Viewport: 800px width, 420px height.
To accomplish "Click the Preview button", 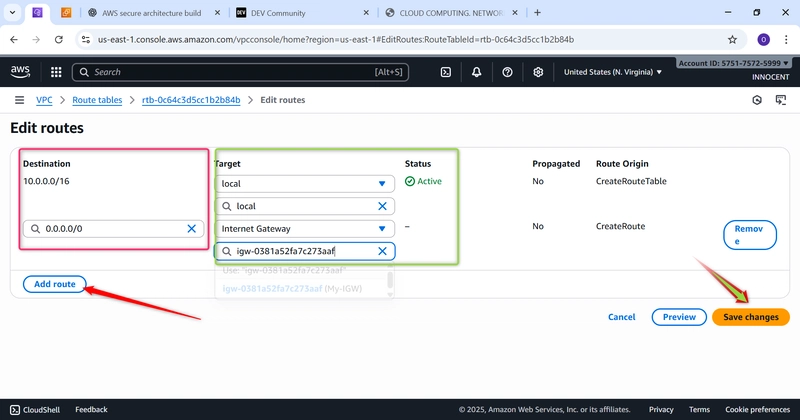I will click(679, 317).
